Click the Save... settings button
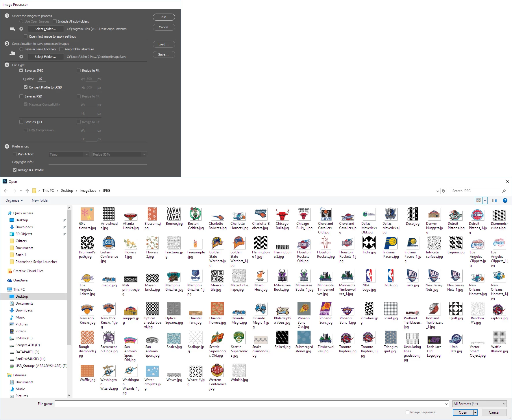Image resolution: width=512 pixels, height=420 pixels. pos(164,54)
